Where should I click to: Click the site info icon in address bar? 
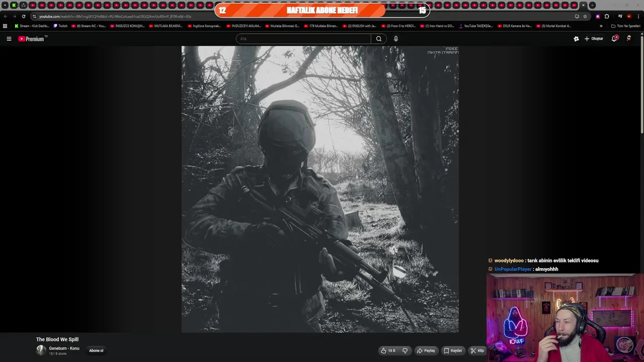[x=35, y=16]
